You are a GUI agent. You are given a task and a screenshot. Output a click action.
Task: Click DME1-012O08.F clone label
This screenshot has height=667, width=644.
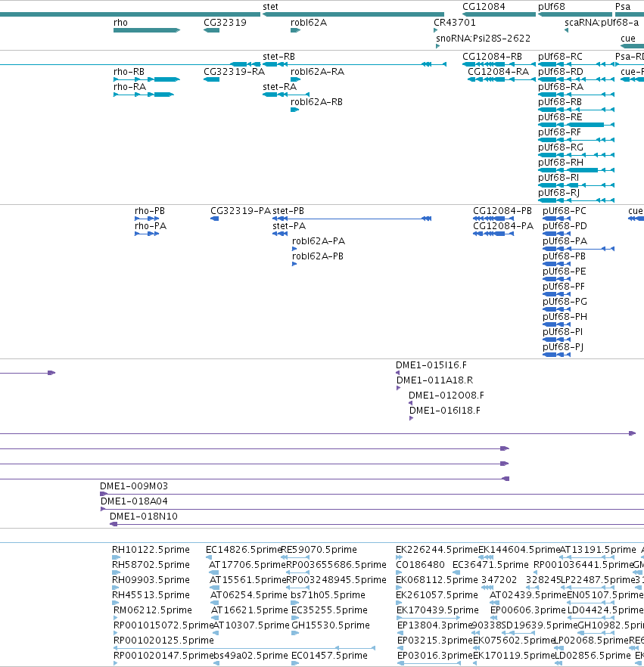tap(446, 396)
